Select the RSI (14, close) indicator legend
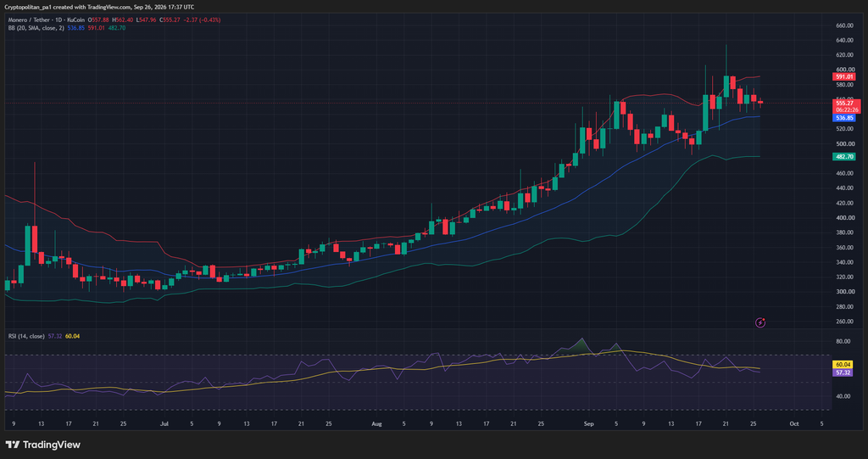This screenshot has width=868, height=459. click(26, 336)
